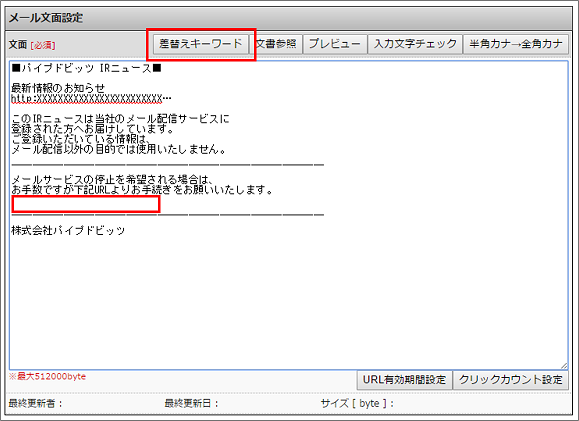
Task: Open クリックカウント設定 settings
Action: point(511,380)
